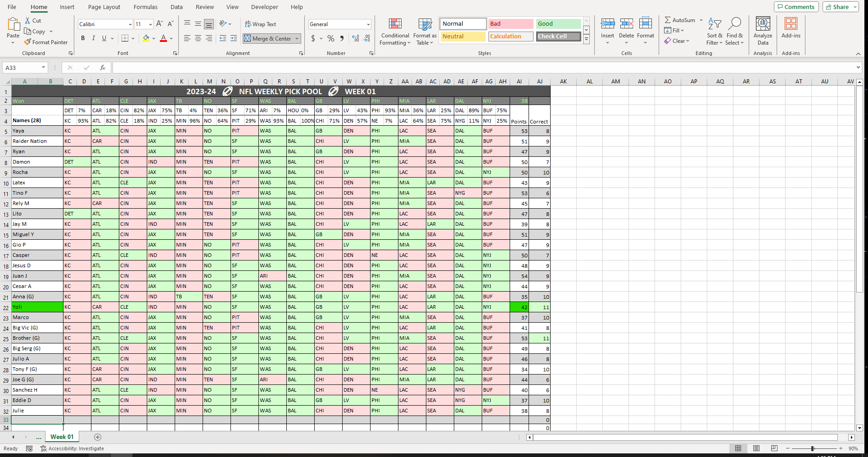Open the font size dropdown
The width and height of the screenshot is (868, 457).
(x=150, y=24)
